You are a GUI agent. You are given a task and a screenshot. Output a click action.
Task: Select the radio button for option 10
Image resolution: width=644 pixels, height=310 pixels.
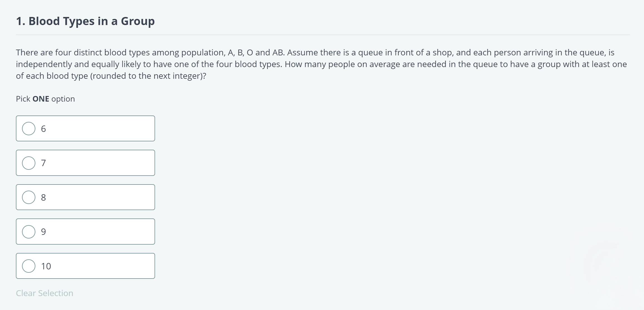[x=29, y=266]
